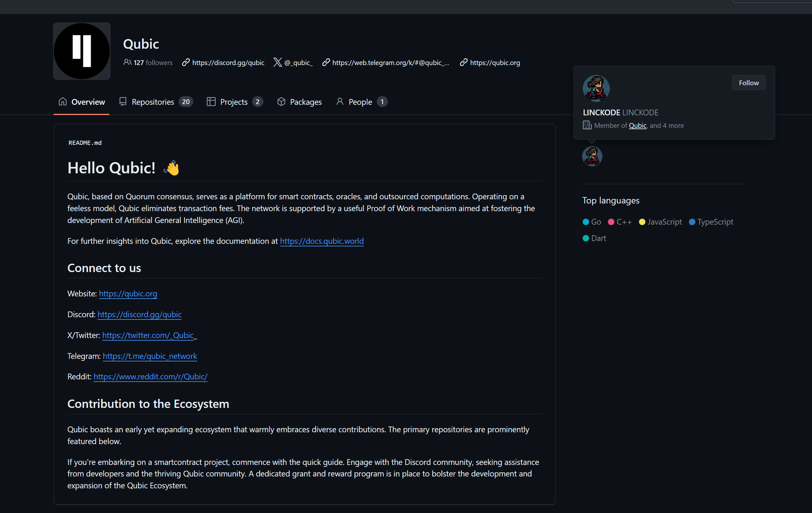
Task: Click the Qubic link in member hover card
Action: click(x=637, y=126)
